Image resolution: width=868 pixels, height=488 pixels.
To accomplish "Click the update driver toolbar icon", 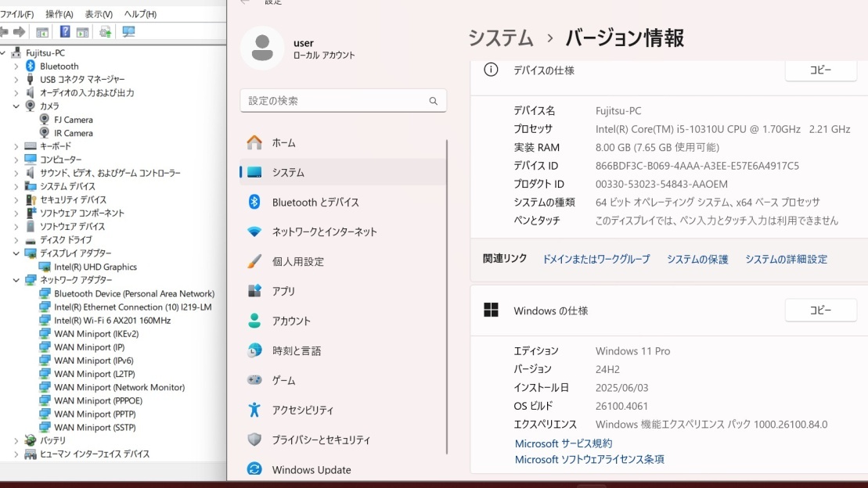I will coord(104,32).
